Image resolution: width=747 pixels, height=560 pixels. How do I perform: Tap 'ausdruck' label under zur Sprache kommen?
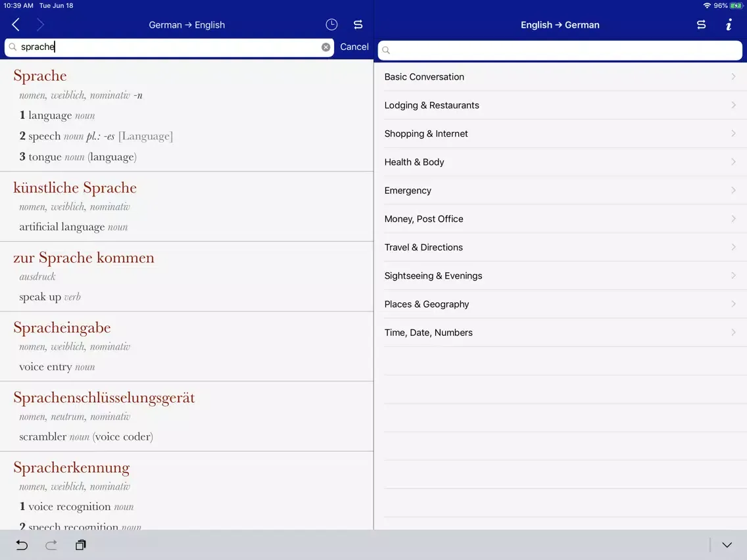pyautogui.click(x=37, y=277)
